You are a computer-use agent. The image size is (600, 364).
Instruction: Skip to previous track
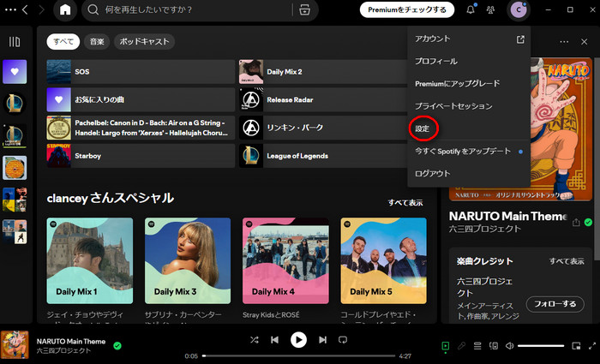[274, 339]
